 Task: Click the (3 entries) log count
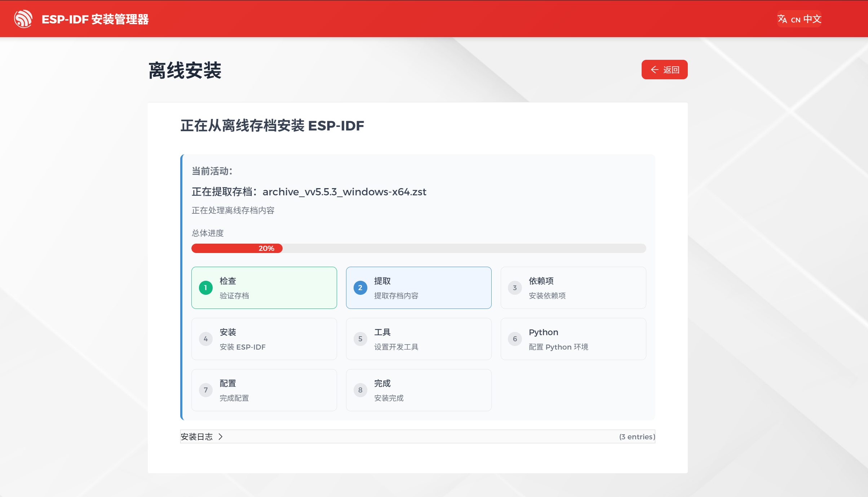coord(637,437)
